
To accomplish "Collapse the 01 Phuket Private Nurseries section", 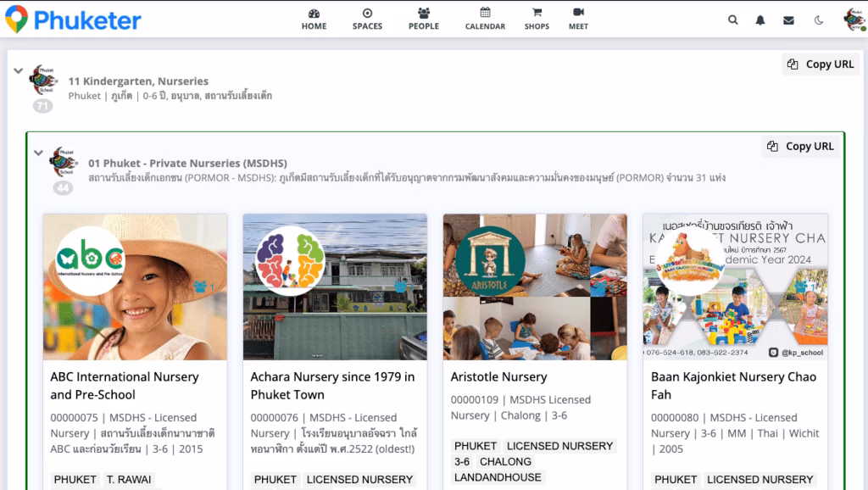I will coord(38,153).
